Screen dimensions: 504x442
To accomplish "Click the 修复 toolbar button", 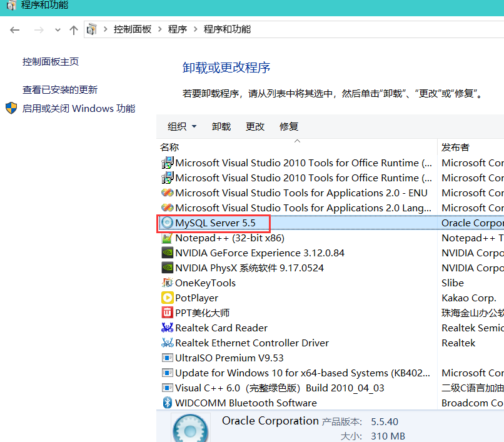I will point(289,126).
